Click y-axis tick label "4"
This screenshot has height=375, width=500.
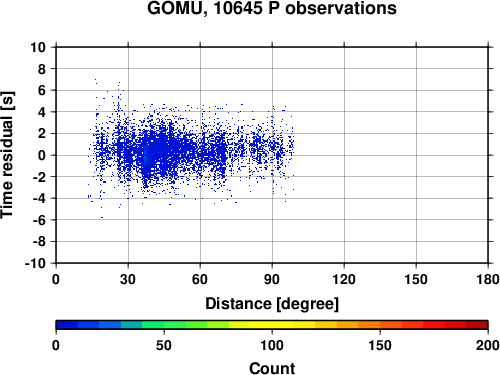42,112
